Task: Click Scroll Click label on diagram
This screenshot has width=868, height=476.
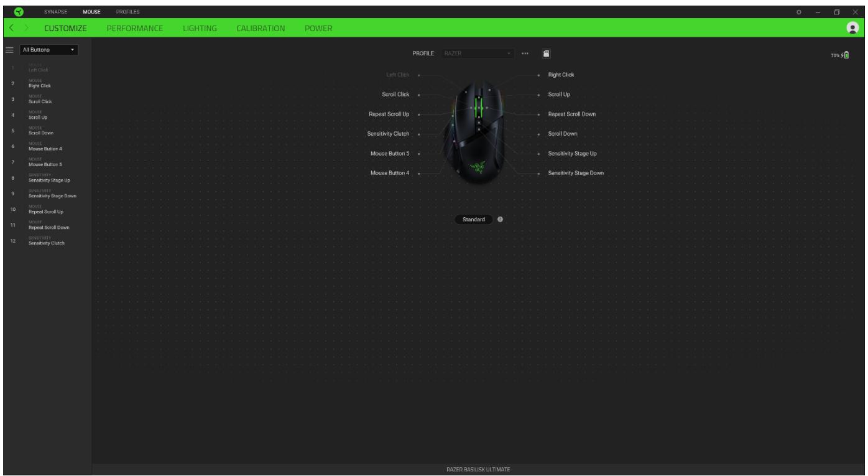Action: pos(395,95)
